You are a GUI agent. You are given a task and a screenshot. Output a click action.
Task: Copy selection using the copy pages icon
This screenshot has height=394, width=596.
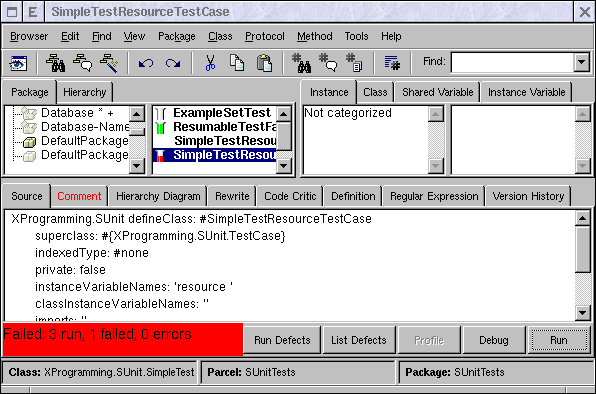pyautogui.click(x=237, y=63)
